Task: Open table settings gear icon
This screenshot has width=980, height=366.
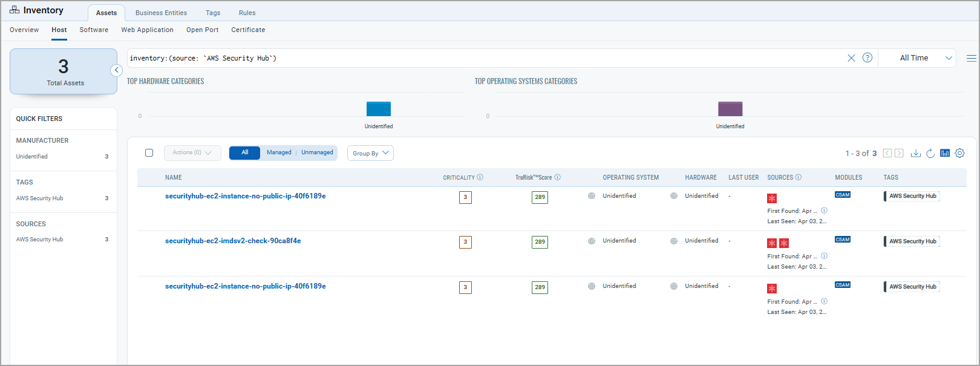Action: (959, 153)
